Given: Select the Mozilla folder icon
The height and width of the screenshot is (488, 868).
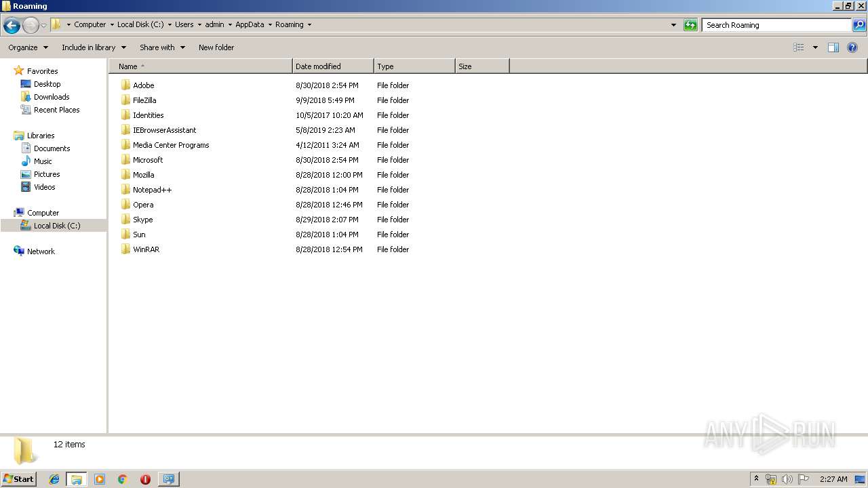Looking at the screenshot, I should [x=125, y=175].
